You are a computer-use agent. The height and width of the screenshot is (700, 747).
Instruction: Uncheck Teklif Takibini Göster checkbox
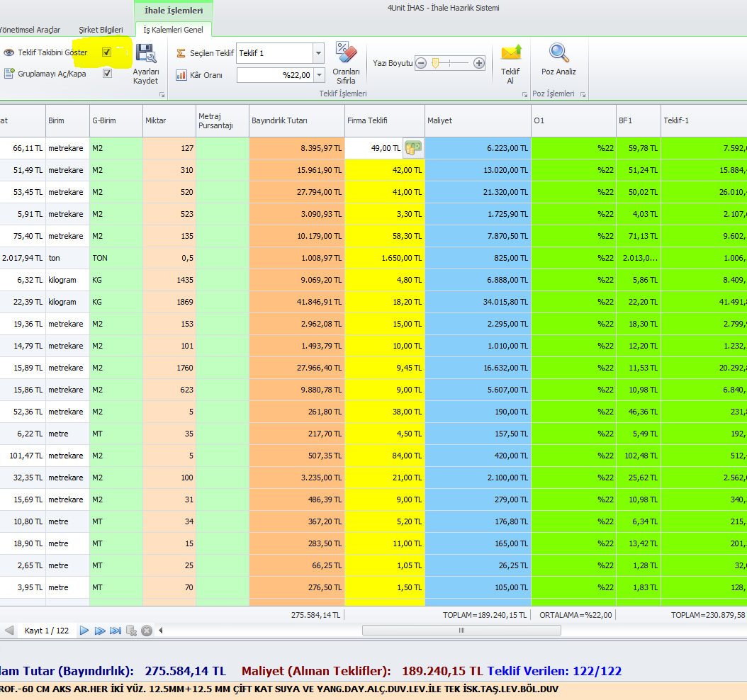point(107,52)
